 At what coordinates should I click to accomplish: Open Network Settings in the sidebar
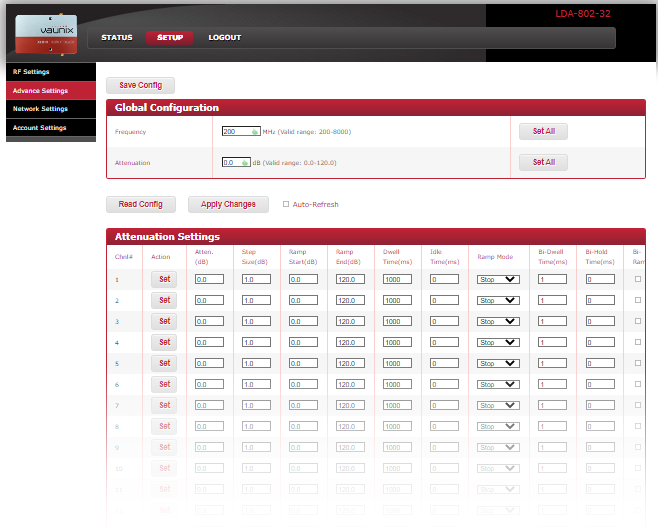[x=40, y=109]
